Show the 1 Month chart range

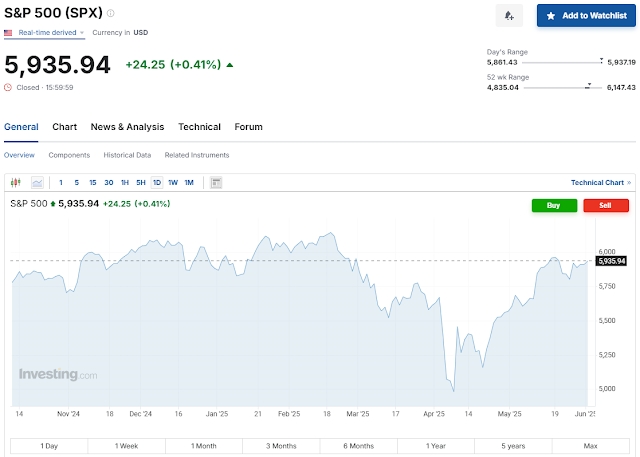pyautogui.click(x=204, y=446)
